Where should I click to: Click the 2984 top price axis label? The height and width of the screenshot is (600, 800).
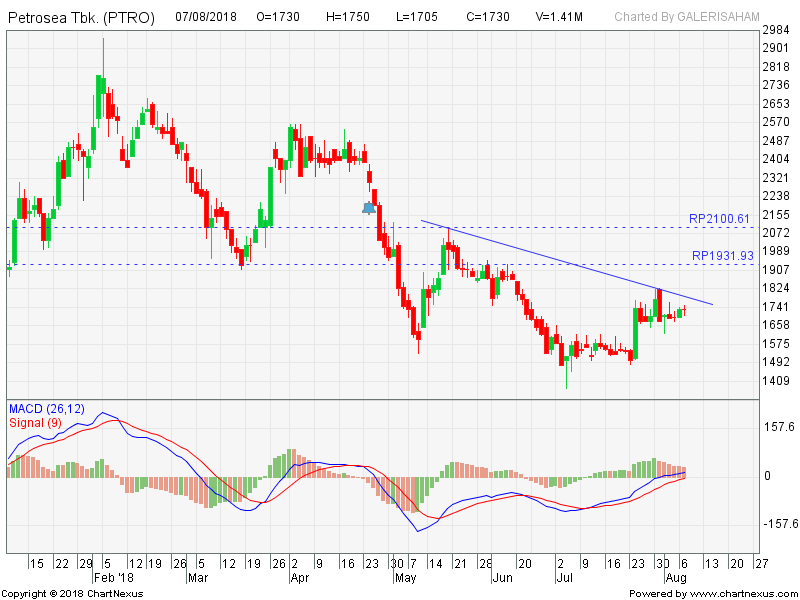[776, 30]
